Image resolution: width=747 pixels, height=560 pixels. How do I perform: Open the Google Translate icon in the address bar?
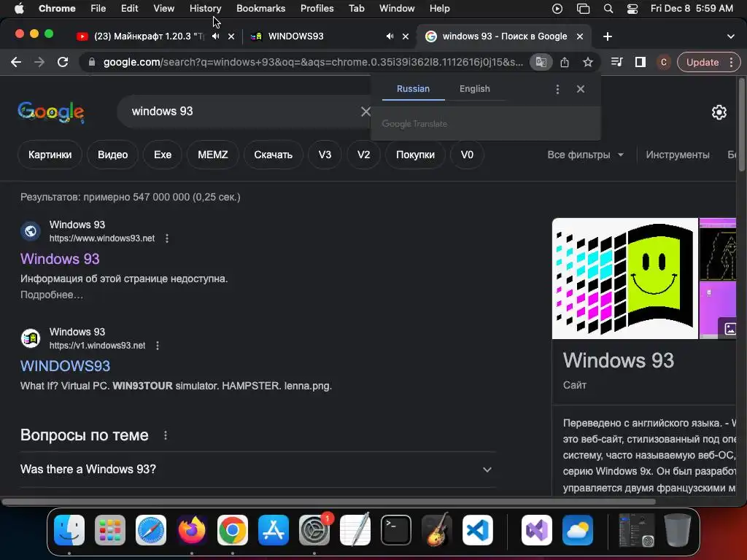[541, 62]
